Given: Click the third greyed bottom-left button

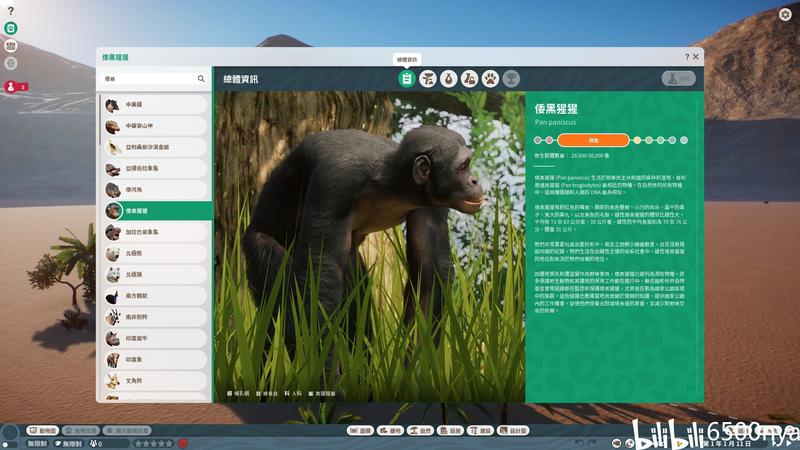Looking at the screenshot, I should (x=127, y=431).
